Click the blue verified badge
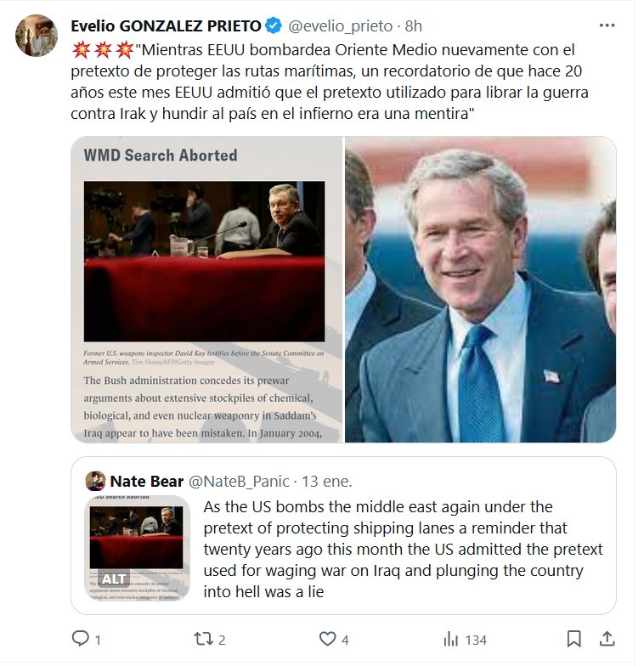 tap(274, 25)
